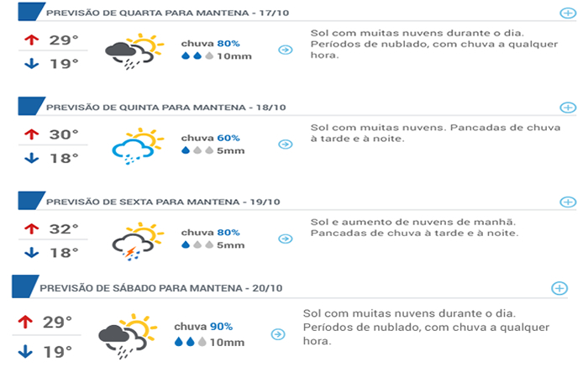Expand Wednesday 17/10 forecast plus icon

click(568, 13)
